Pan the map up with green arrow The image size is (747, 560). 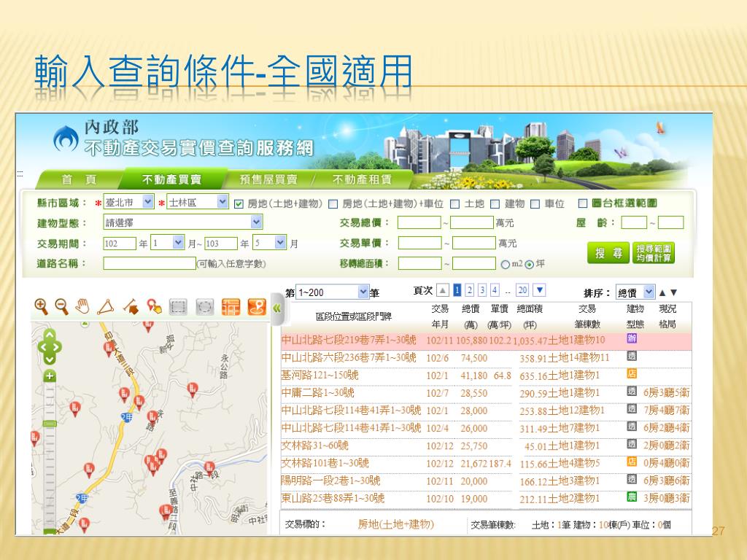coord(50,335)
